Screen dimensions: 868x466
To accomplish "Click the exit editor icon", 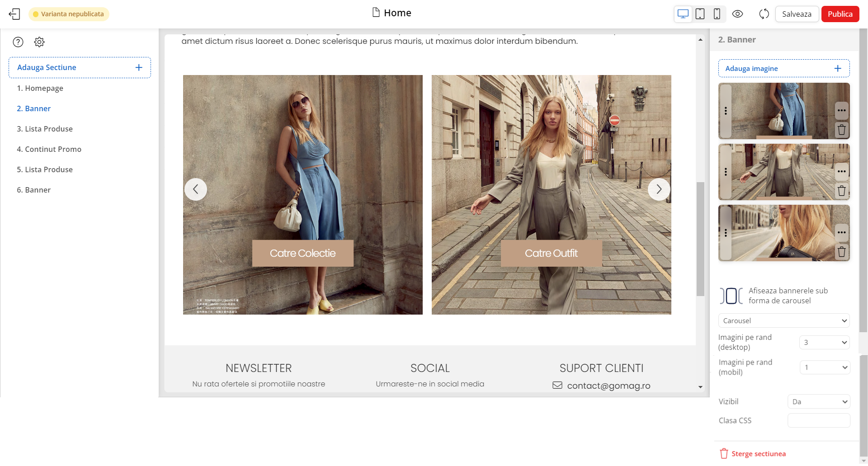I will (x=14, y=14).
